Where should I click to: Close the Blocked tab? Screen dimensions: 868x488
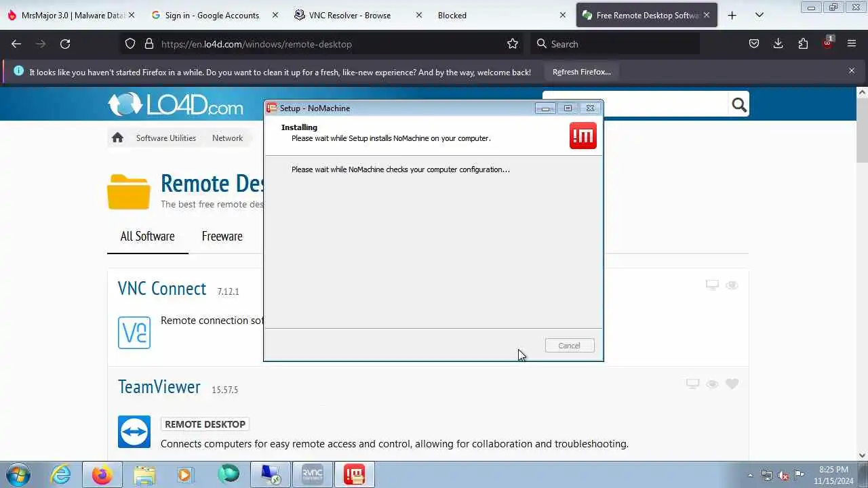point(562,15)
